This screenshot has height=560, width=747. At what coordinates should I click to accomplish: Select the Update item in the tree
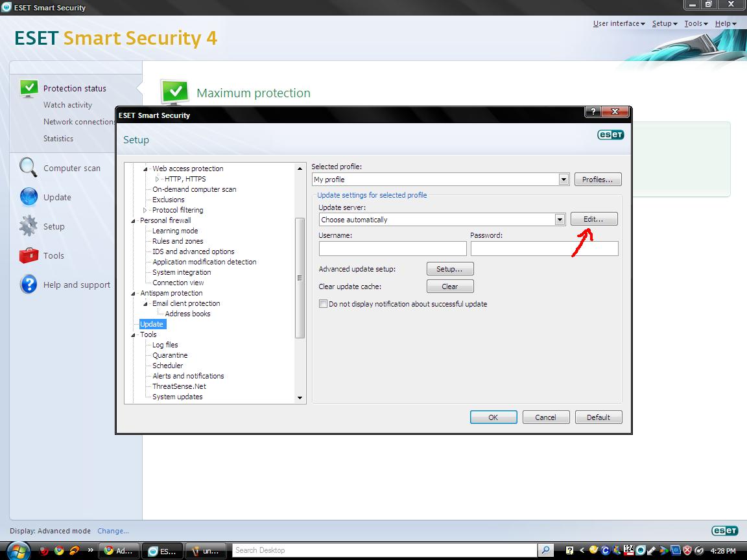pyautogui.click(x=152, y=324)
